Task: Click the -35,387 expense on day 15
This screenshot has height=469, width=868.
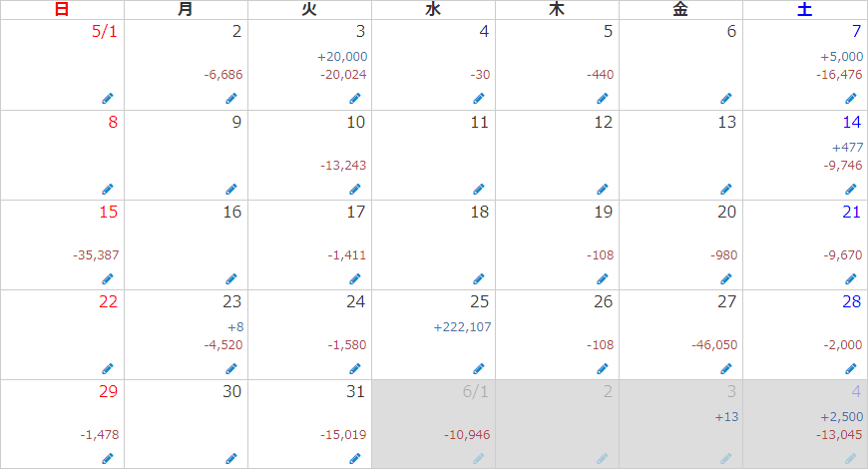Action: point(96,255)
